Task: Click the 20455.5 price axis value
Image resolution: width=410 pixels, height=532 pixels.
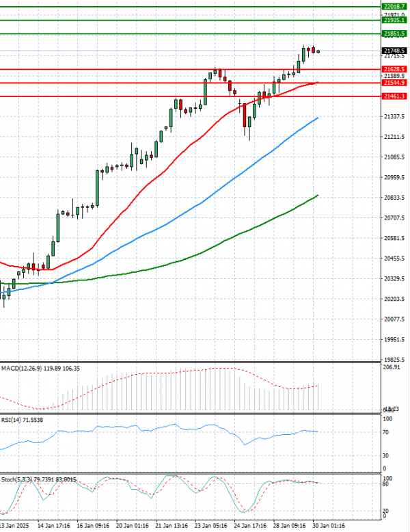Action: tap(394, 258)
